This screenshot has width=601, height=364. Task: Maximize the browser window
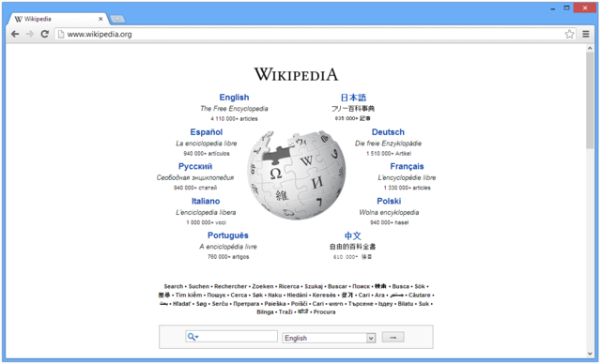coord(566,8)
